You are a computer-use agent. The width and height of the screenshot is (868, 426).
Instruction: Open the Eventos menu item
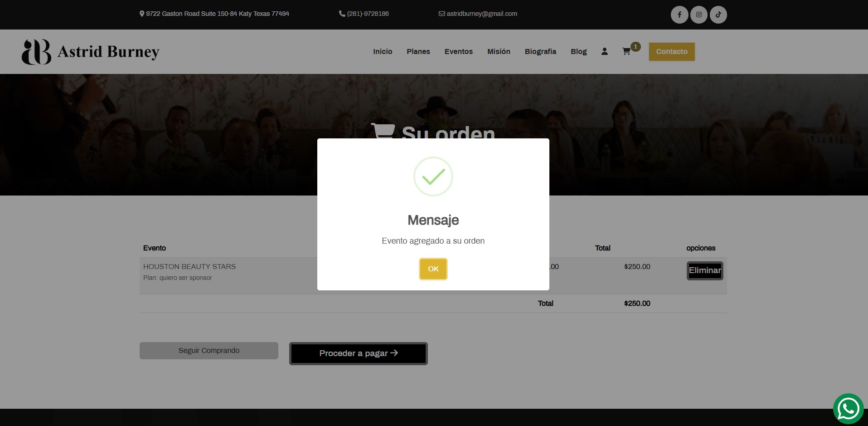point(458,52)
